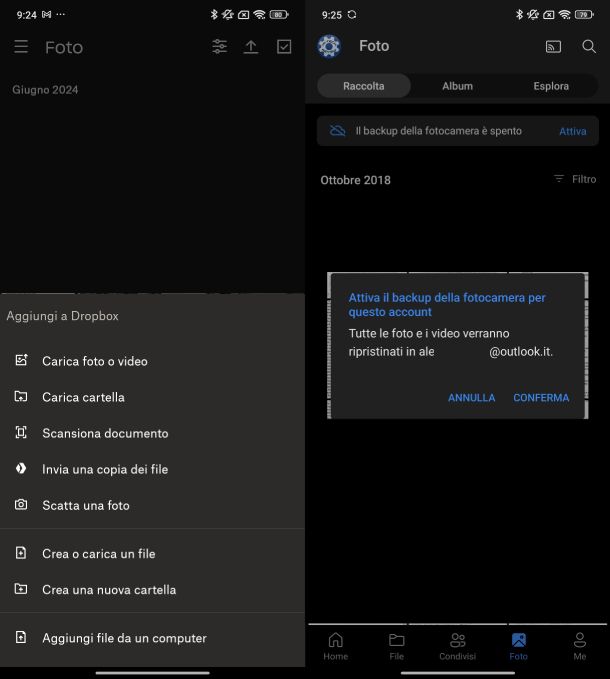The width and height of the screenshot is (610, 679).
Task: Open the hamburger menu in Dropbox
Action: [21, 47]
